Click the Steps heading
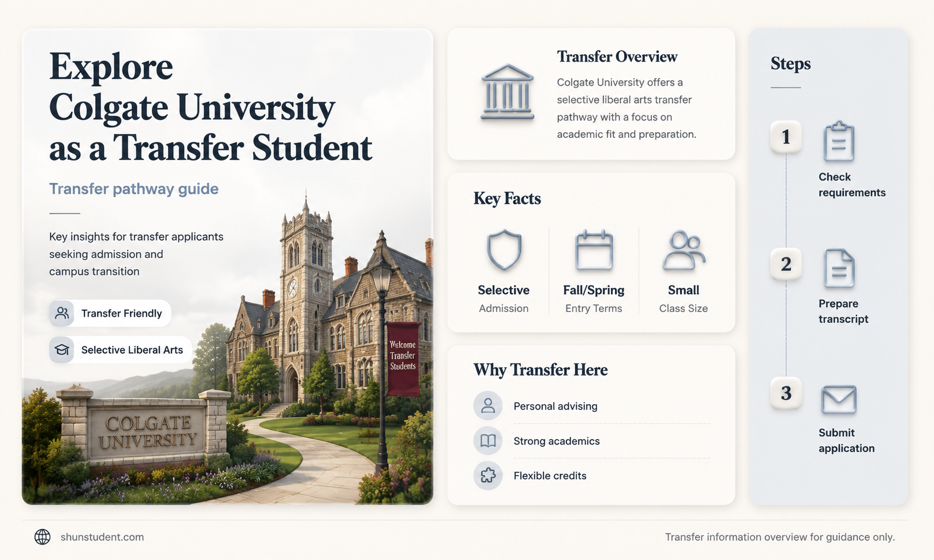Image resolution: width=934 pixels, height=560 pixels. (790, 63)
